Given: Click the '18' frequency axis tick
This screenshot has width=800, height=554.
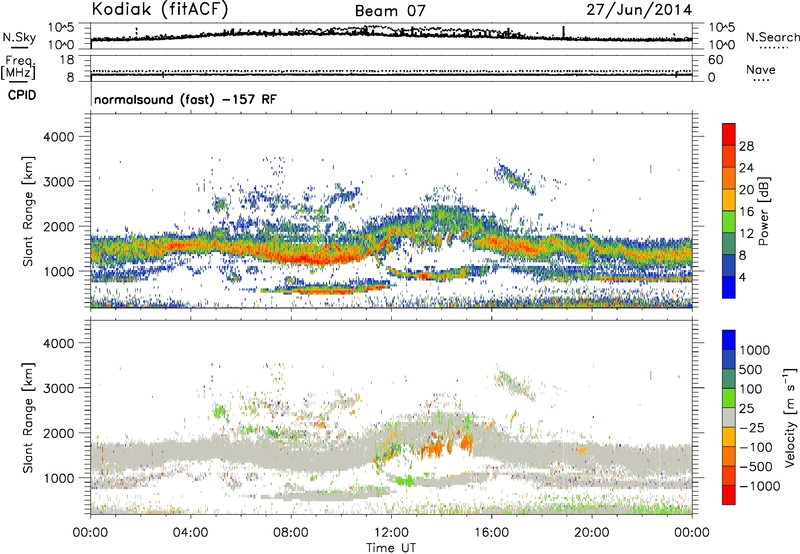Looking at the screenshot, I should coord(67,60).
